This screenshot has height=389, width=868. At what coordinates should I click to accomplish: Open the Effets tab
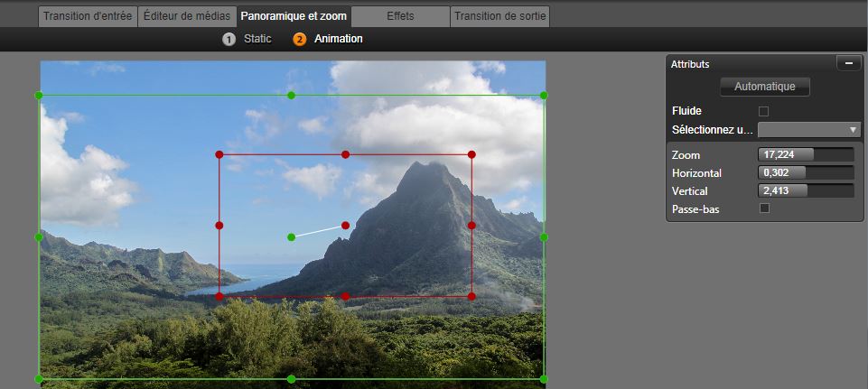click(400, 16)
